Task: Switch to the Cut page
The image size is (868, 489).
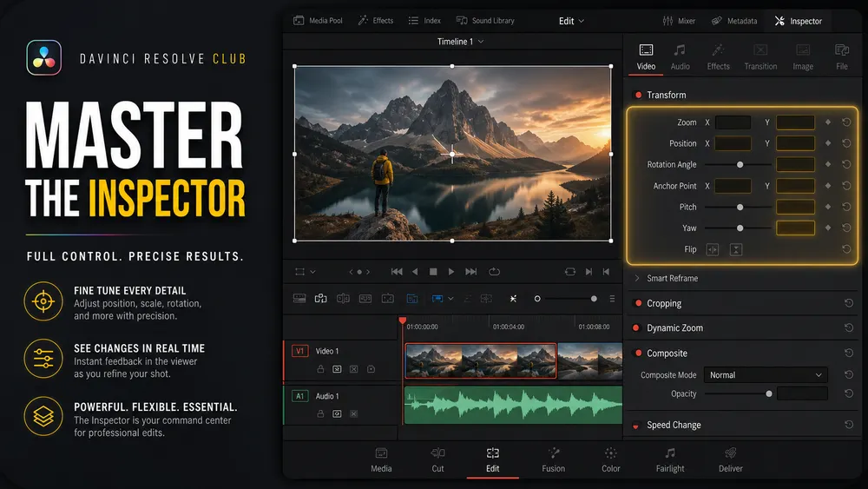Action: 437,460
